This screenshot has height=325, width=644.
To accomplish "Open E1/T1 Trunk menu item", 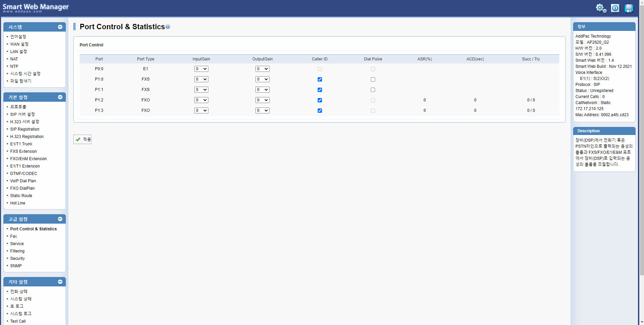I will pyautogui.click(x=21, y=144).
